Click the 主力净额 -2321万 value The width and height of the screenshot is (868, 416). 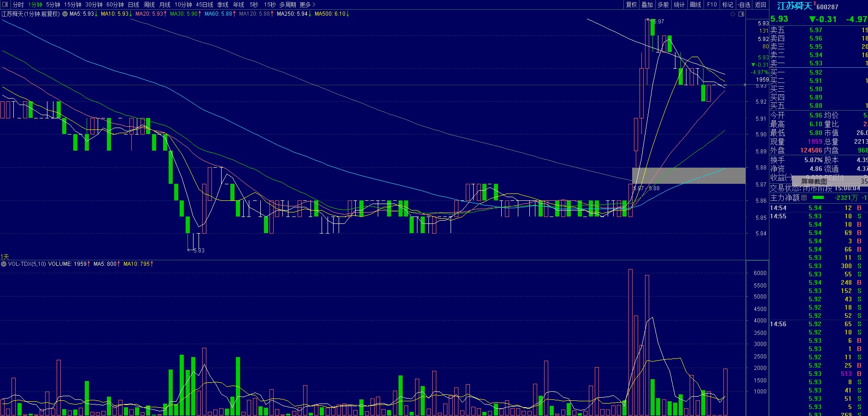coord(846,198)
